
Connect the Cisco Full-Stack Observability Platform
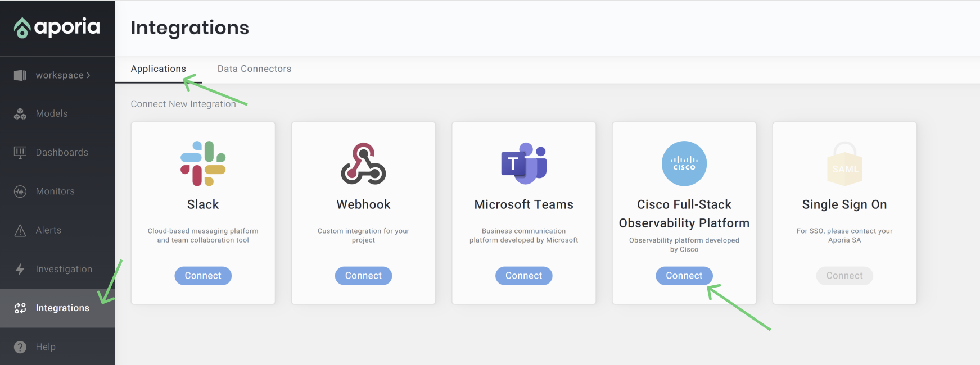pos(684,276)
